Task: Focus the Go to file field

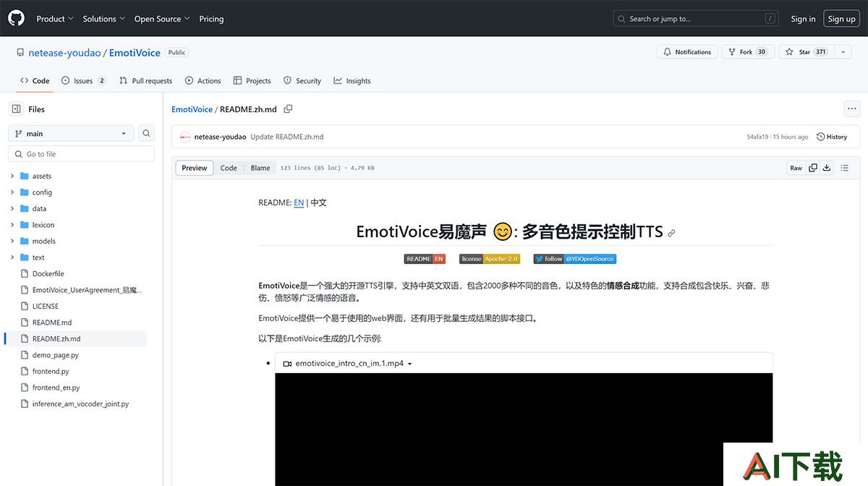Action: click(x=81, y=154)
